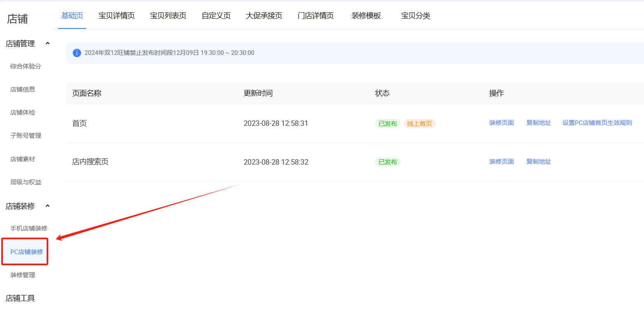Collapse the 店铺装修 section chevron
644x316 pixels.
47,206
